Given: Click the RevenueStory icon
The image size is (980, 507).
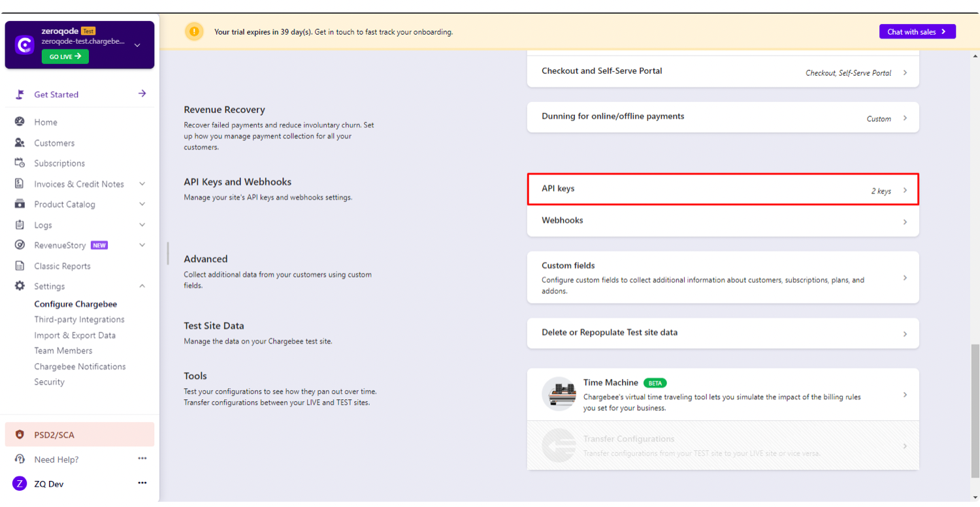Looking at the screenshot, I should 20,245.
